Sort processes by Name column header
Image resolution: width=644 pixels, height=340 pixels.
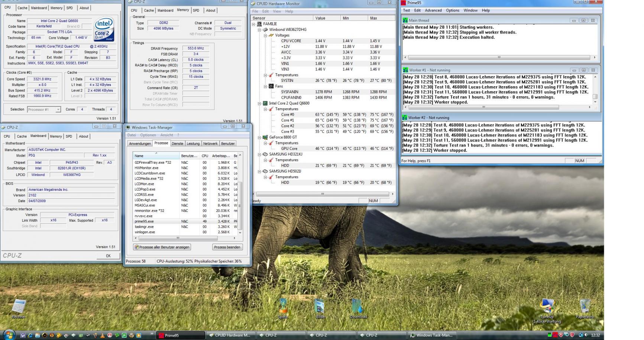[156, 156]
